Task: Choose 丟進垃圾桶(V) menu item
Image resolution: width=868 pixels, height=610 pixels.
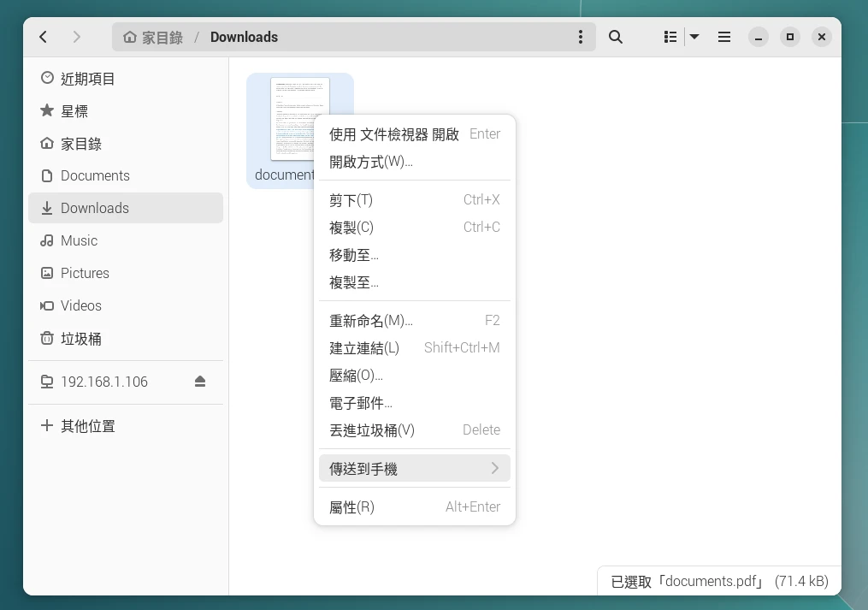Action: (x=371, y=430)
